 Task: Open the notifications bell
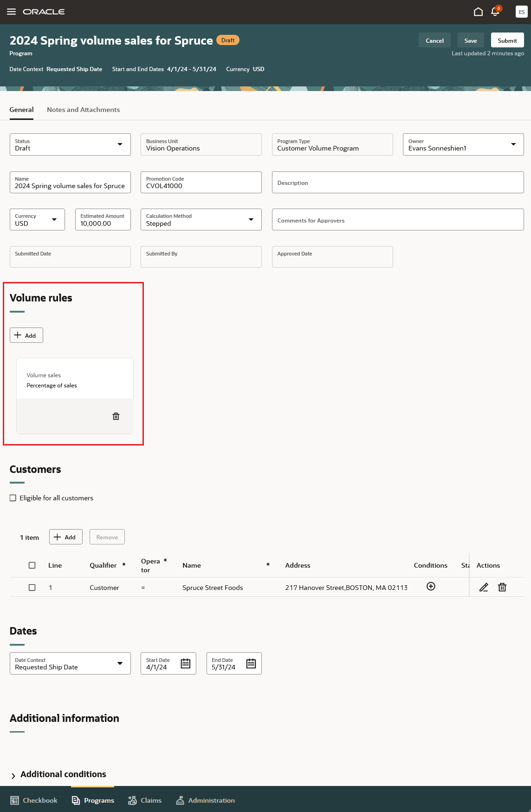[495, 12]
